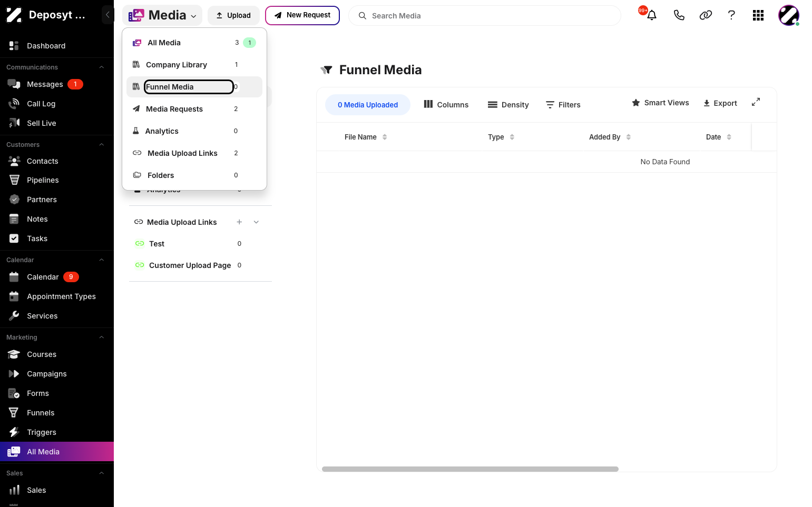The image size is (812, 507).
Task: Select All Media in dropdown menu
Action: pos(194,43)
